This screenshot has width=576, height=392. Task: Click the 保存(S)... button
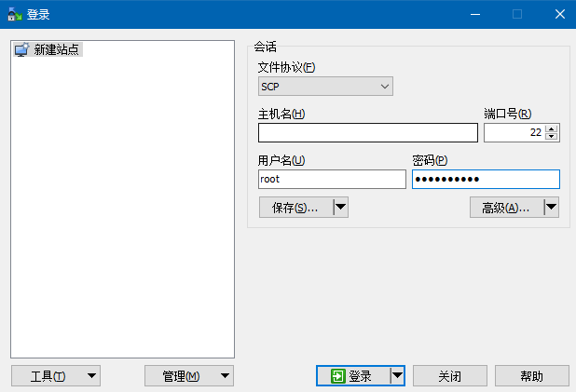[296, 208]
